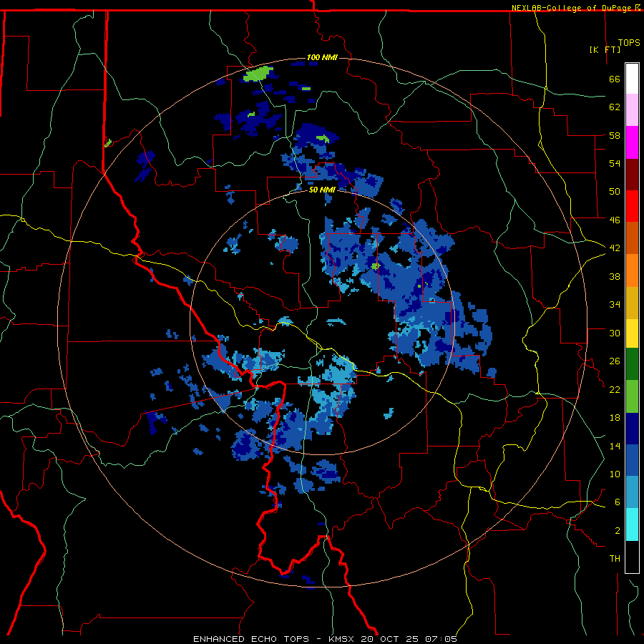644x644 pixels.
Task: Click legend value 6
Action: [x=617, y=502]
